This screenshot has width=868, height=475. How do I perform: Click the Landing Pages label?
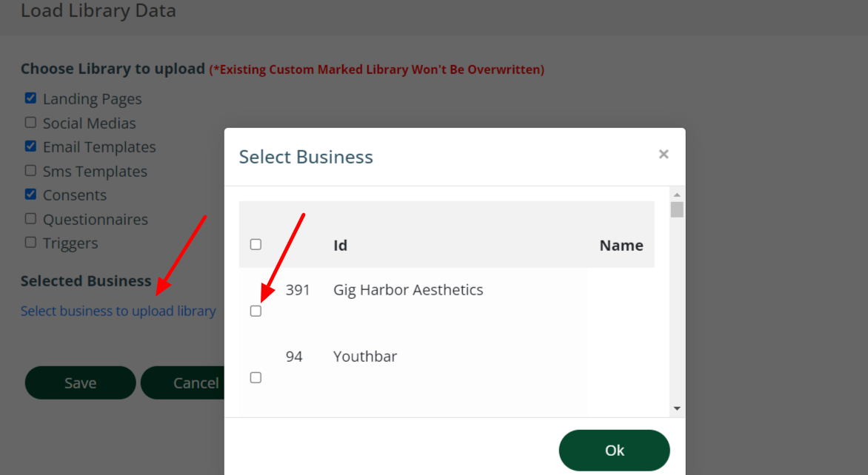click(93, 99)
